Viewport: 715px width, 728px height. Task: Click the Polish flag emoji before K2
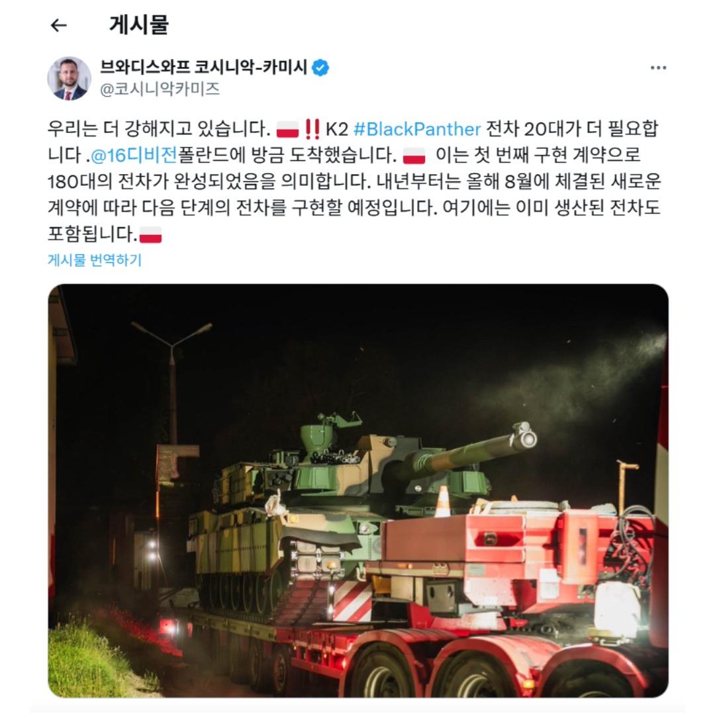pyautogui.click(x=287, y=129)
